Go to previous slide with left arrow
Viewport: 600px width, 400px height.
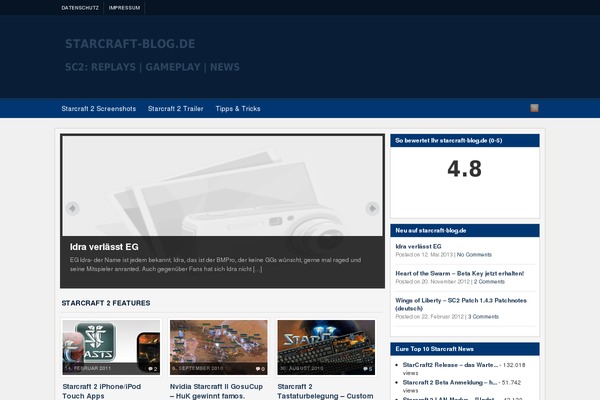coord(72,208)
